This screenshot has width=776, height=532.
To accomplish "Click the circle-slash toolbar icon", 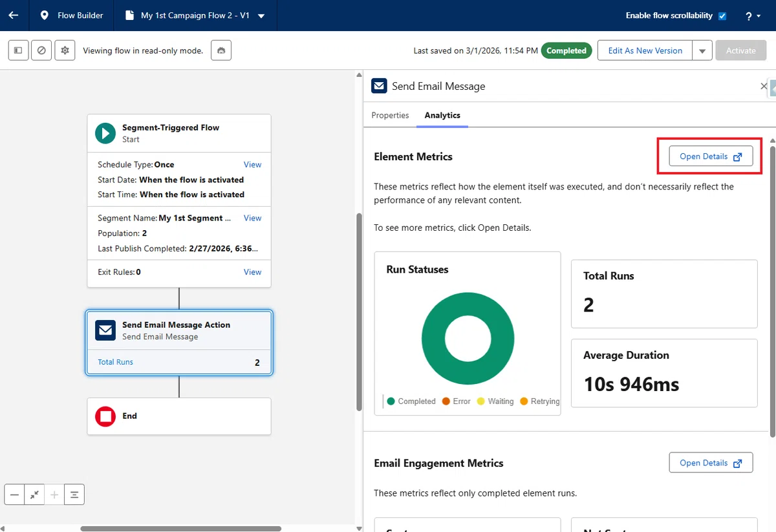I will (41, 50).
